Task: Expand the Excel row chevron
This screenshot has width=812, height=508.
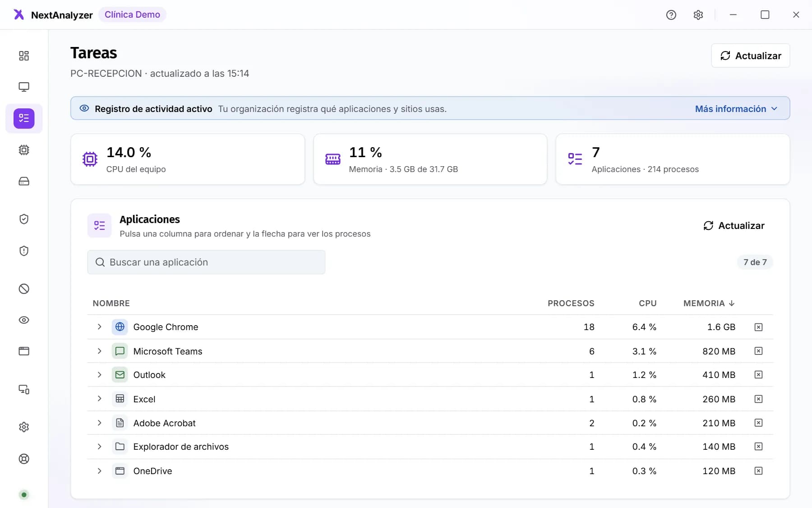Action: (x=100, y=399)
